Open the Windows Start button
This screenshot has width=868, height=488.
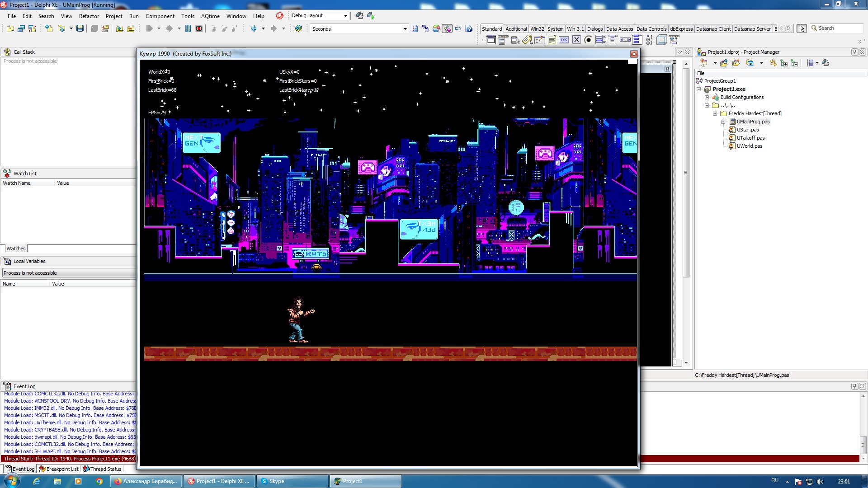click(12, 481)
